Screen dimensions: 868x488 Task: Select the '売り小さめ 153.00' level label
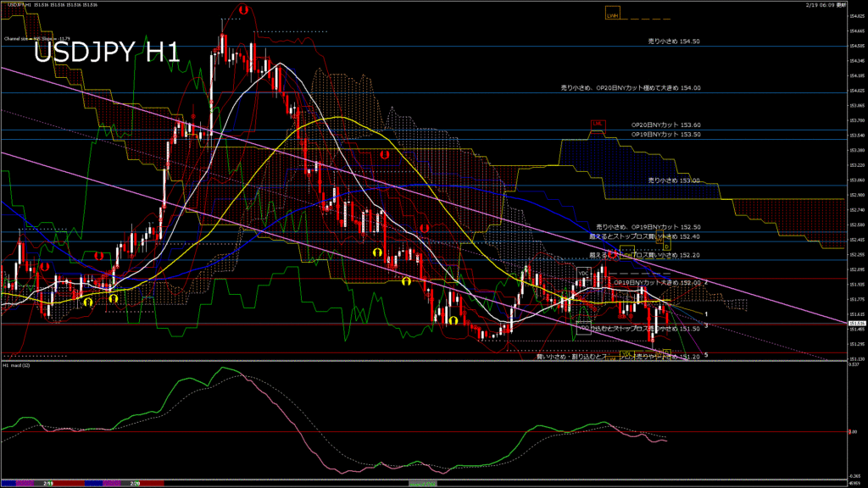click(x=674, y=181)
